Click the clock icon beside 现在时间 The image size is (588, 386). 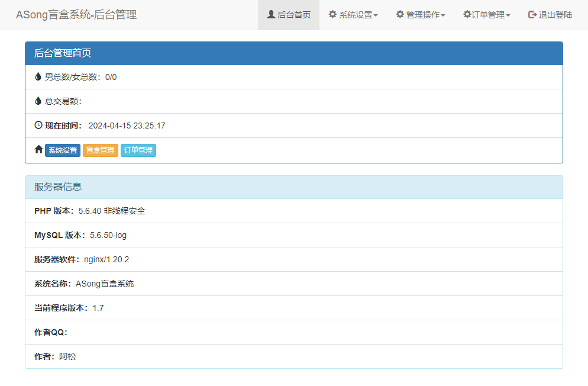click(x=38, y=125)
